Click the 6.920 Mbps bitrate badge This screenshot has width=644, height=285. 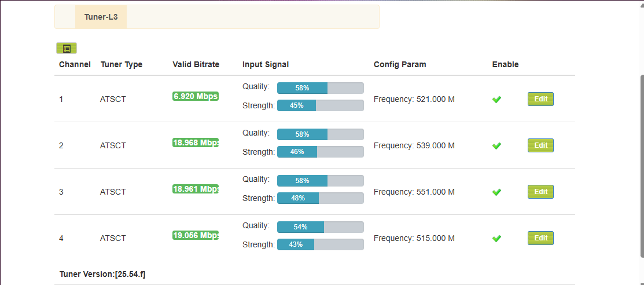(x=196, y=96)
